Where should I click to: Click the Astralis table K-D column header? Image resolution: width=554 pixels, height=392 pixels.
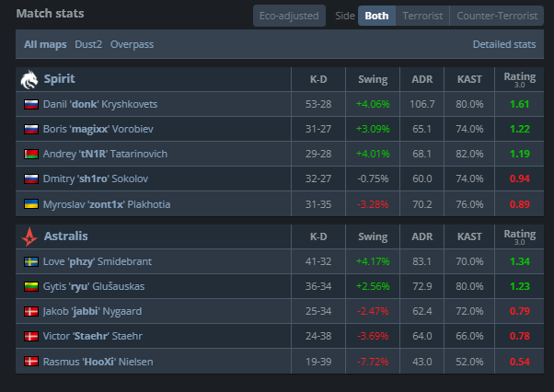point(318,236)
